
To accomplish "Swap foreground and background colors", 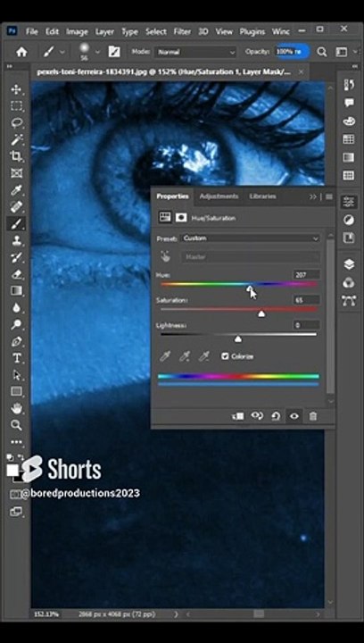I will coord(21,457).
